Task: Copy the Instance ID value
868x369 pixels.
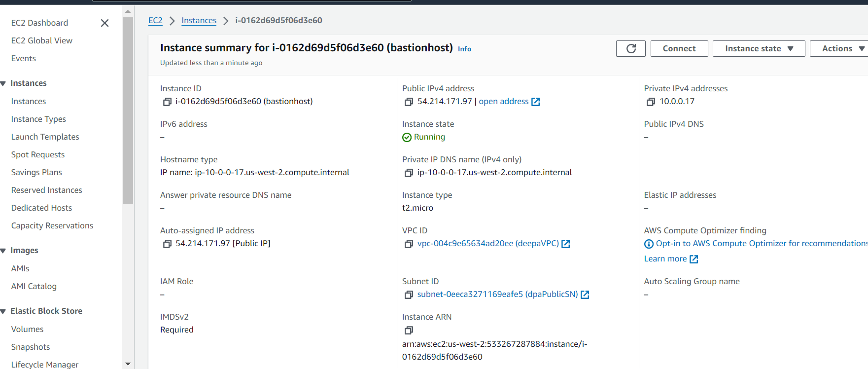Action: tap(167, 102)
